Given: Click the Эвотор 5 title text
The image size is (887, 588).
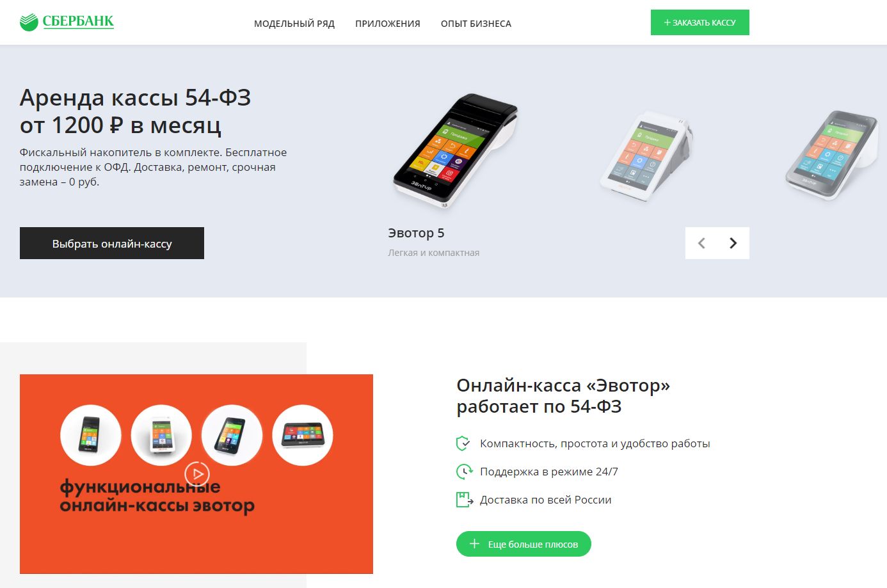Looking at the screenshot, I should coord(416,233).
